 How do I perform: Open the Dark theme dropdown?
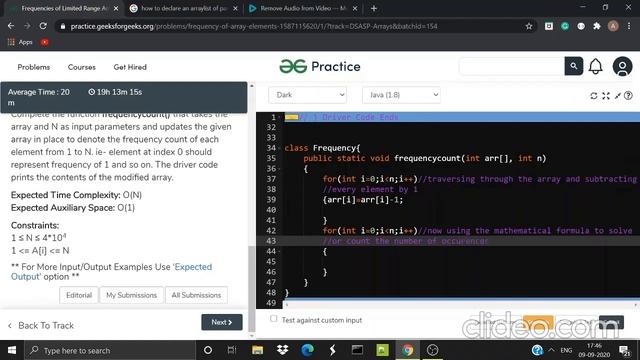pyautogui.click(x=307, y=95)
